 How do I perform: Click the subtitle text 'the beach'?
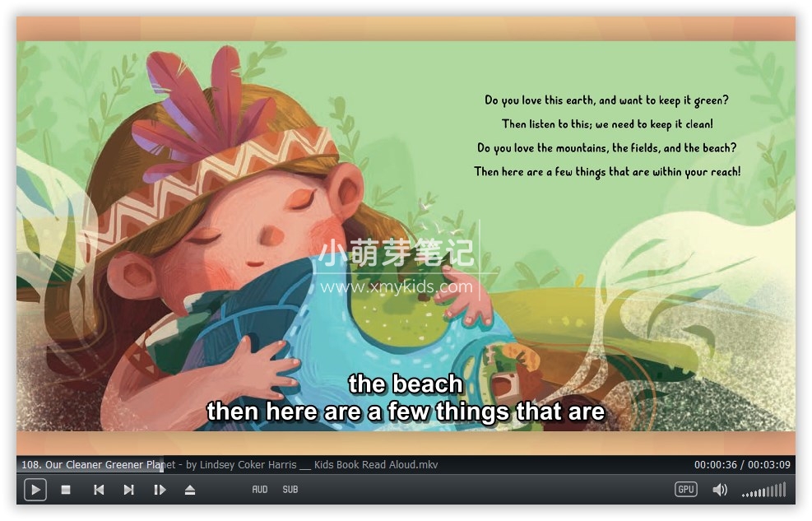coord(406,384)
